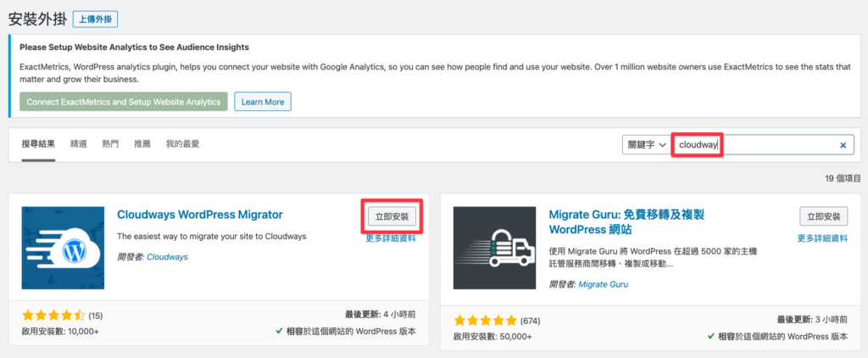Screen dimensions: 868x358
Task: Click the Migrate Guru truck plugin icon
Action: pos(494,248)
